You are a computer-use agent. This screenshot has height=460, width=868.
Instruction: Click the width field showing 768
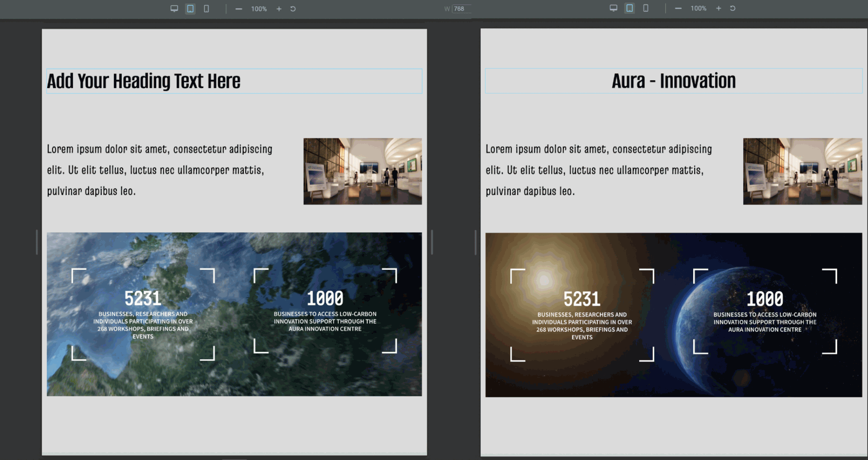pyautogui.click(x=461, y=9)
